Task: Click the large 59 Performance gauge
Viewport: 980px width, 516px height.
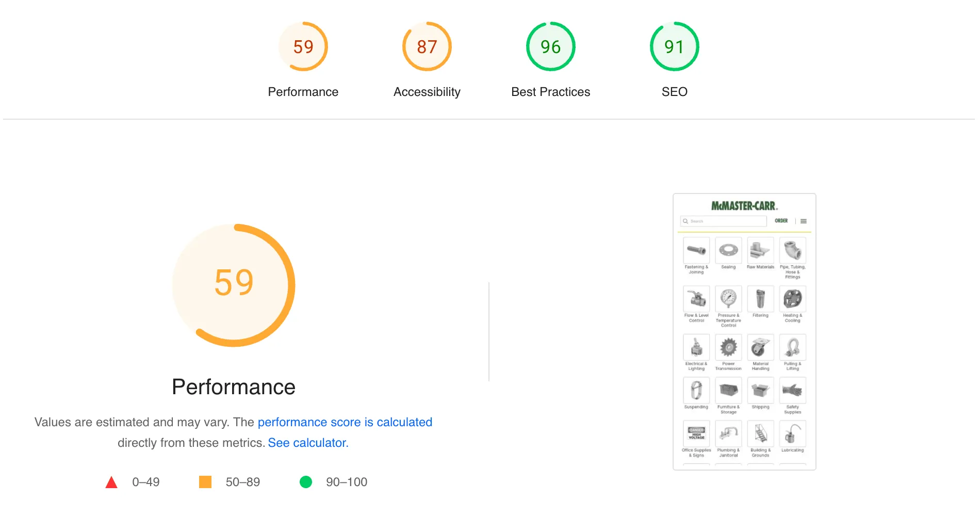Action: tap(234, 285)
